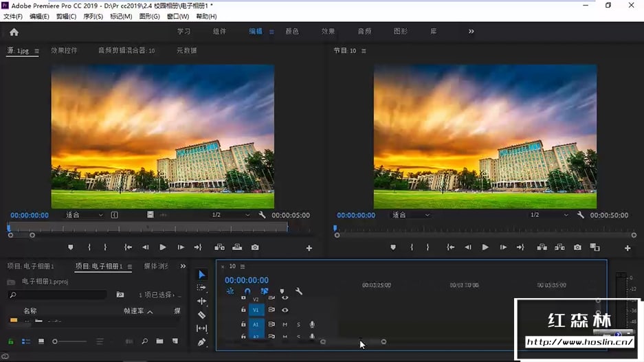
Task: Open Source panel menu next to 1.jpg
Action: coord(36,51)
